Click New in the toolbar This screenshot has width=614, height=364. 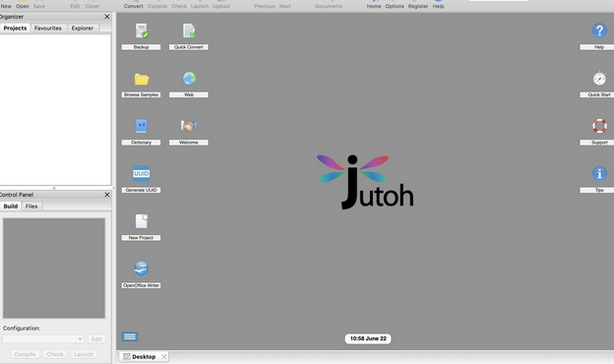point(6,5)
